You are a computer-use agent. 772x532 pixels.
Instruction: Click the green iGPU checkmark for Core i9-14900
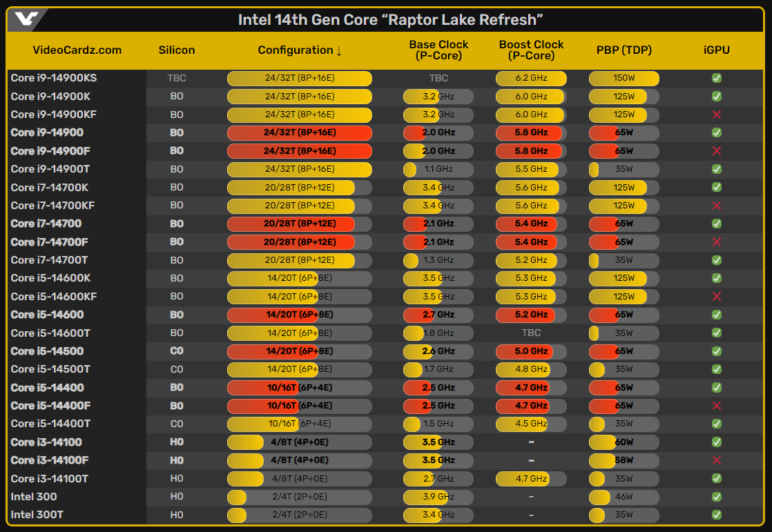coord(717,132)
